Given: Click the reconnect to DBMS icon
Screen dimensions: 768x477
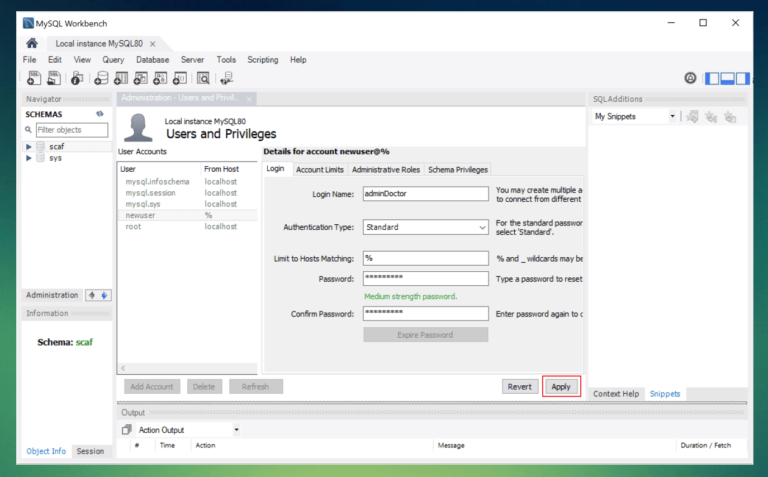Looking at the screenshot, I should tap(227, 78).
